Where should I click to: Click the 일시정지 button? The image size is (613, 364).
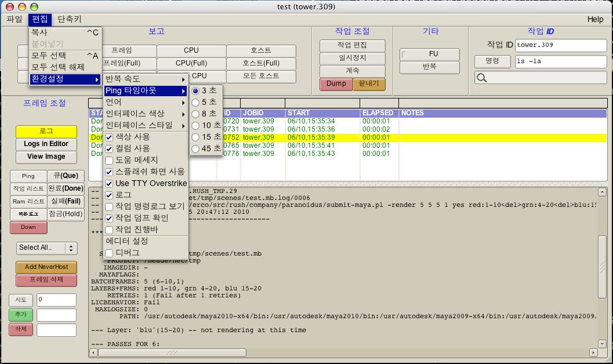352,58
